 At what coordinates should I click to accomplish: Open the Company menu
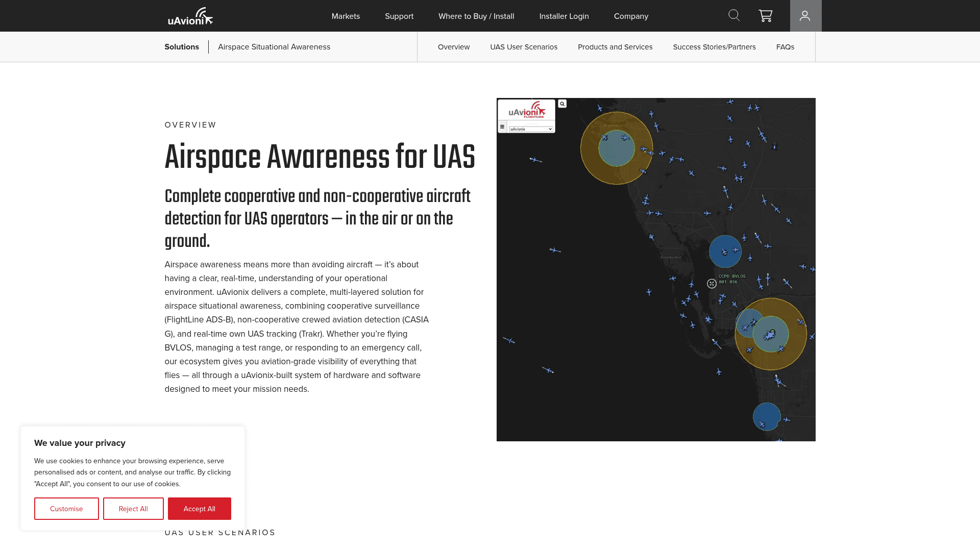coord(631,16)
